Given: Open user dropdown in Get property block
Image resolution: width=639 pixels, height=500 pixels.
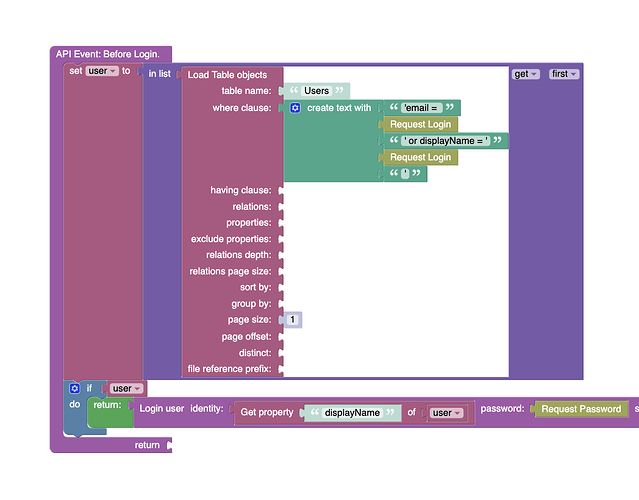Looking at the screenshot, I should tap(445, 412).
